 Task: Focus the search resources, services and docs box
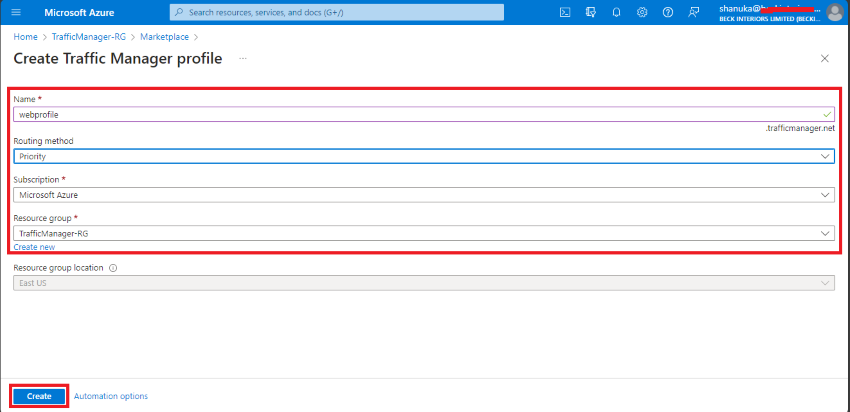click(x=337, y=12)
